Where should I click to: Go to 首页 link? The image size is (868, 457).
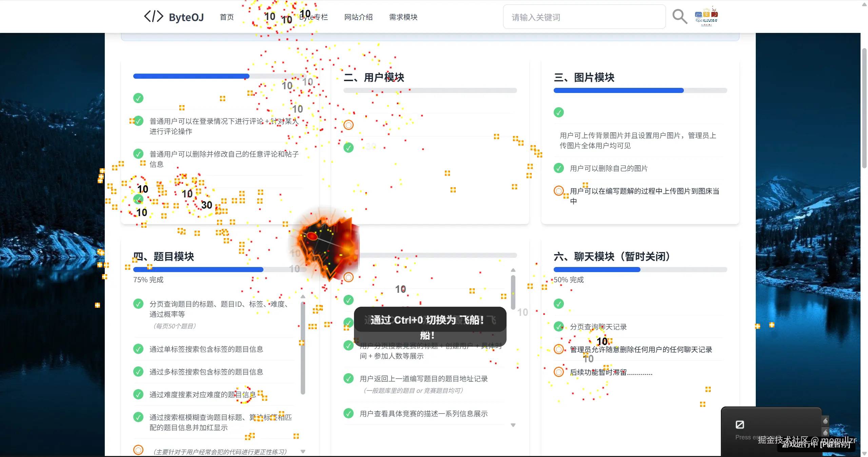[x=226, y=17]
